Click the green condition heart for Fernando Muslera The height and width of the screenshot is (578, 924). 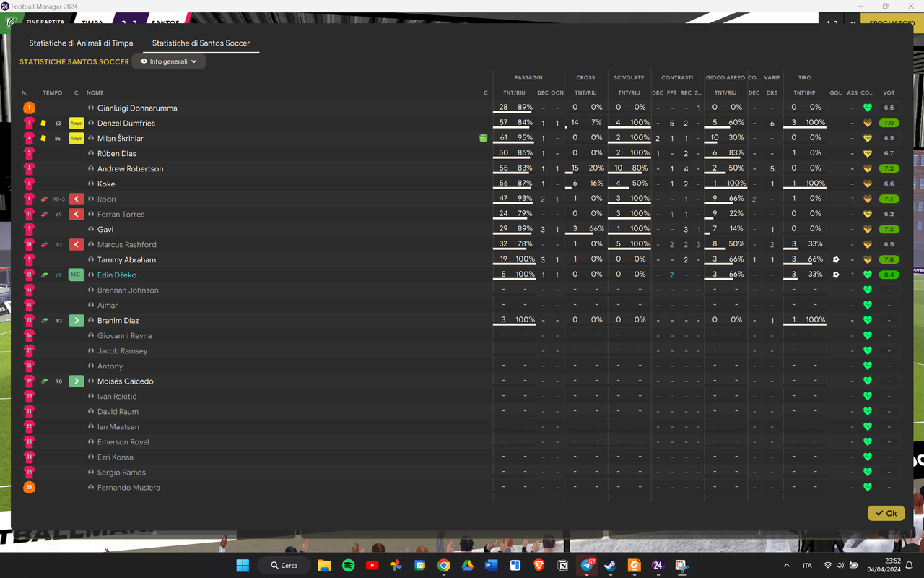tap(868, 487)
